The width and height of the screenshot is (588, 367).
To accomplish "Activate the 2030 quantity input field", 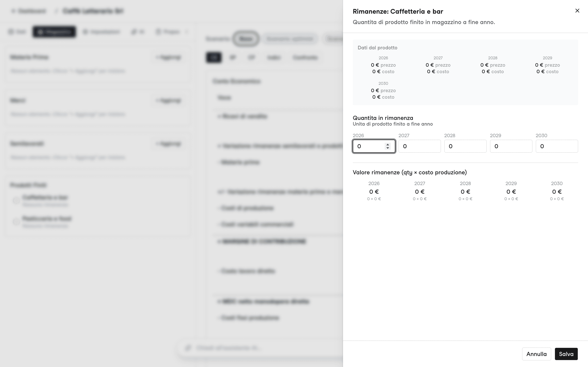I will [x=557, y=146].
